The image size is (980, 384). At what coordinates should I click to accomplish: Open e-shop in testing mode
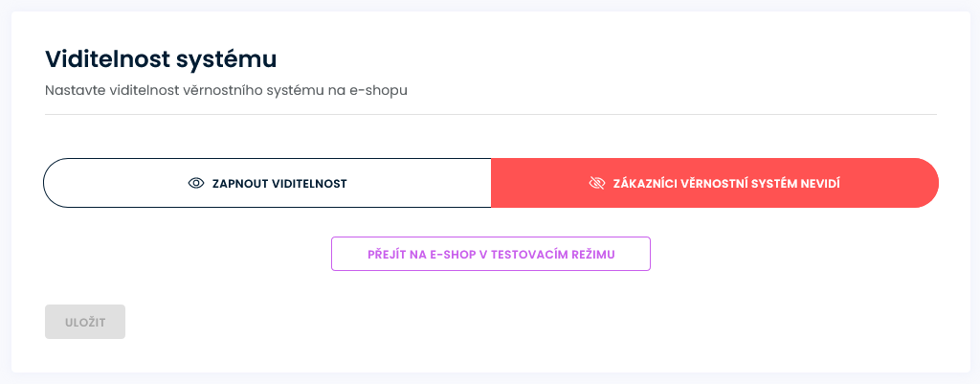pyautogui.click(x=491, y=255)
